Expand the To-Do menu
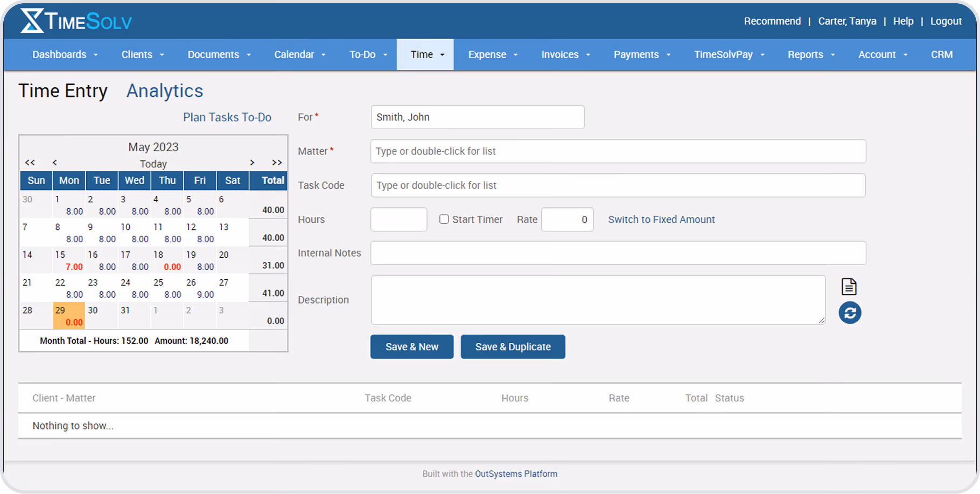This screenshot has height=494, width=980. (x=368, y=54)
